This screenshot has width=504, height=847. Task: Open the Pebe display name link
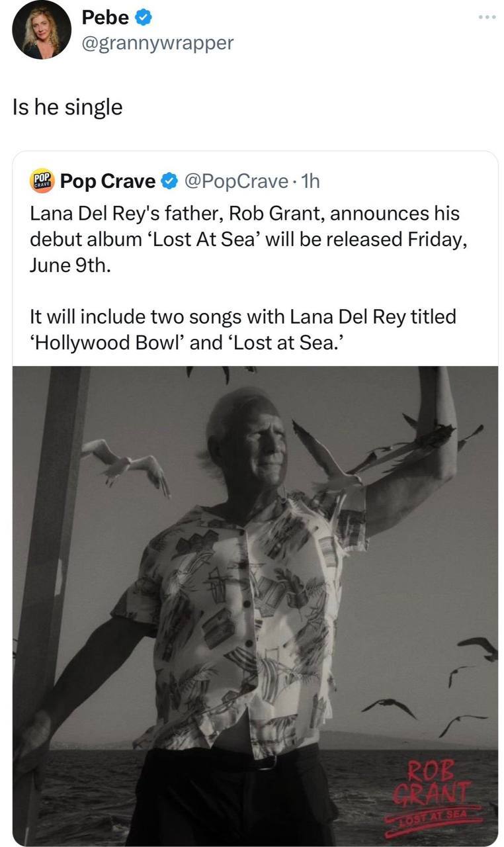point(106,19)
